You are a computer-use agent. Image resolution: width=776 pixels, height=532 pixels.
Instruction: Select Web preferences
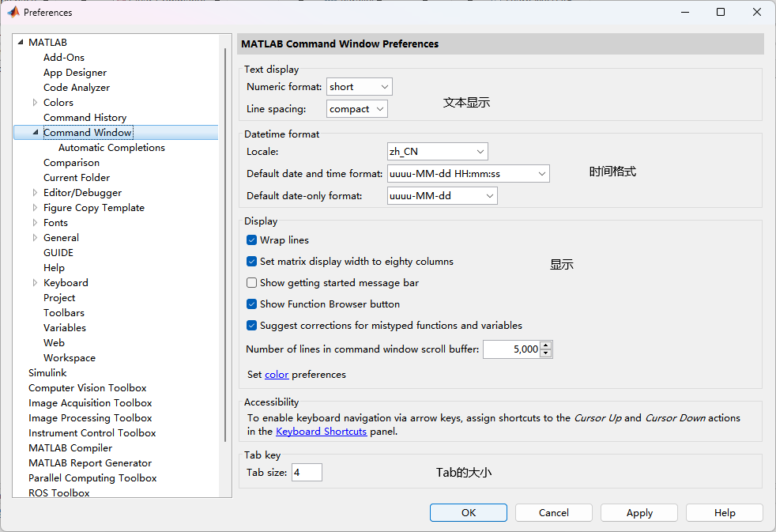54,342
